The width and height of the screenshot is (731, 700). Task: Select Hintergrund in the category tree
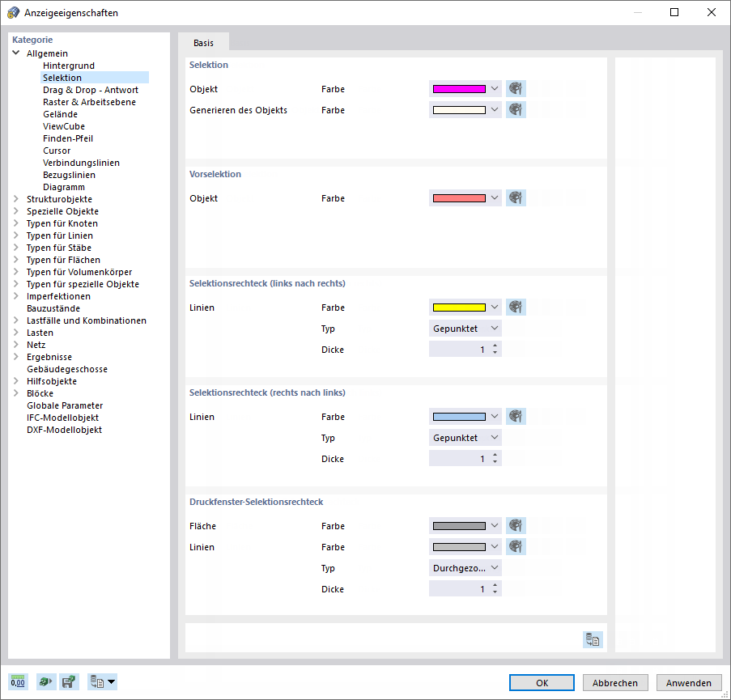pos(69,66)
